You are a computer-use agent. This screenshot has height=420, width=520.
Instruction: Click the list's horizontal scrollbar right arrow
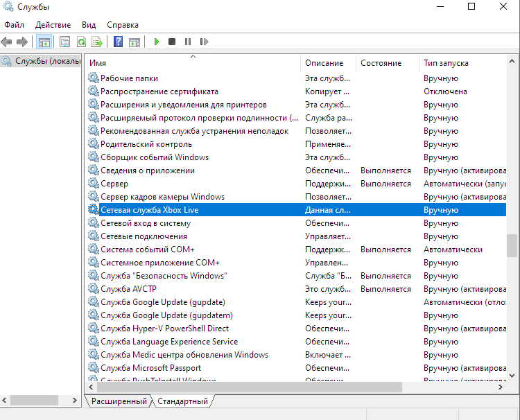pyautogui.click(x=501, y=387)
